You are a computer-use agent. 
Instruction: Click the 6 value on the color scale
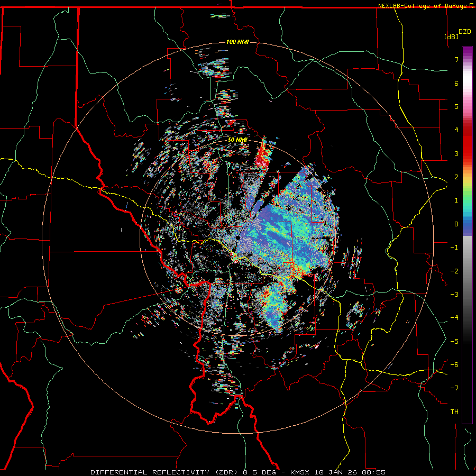(456, 83)
